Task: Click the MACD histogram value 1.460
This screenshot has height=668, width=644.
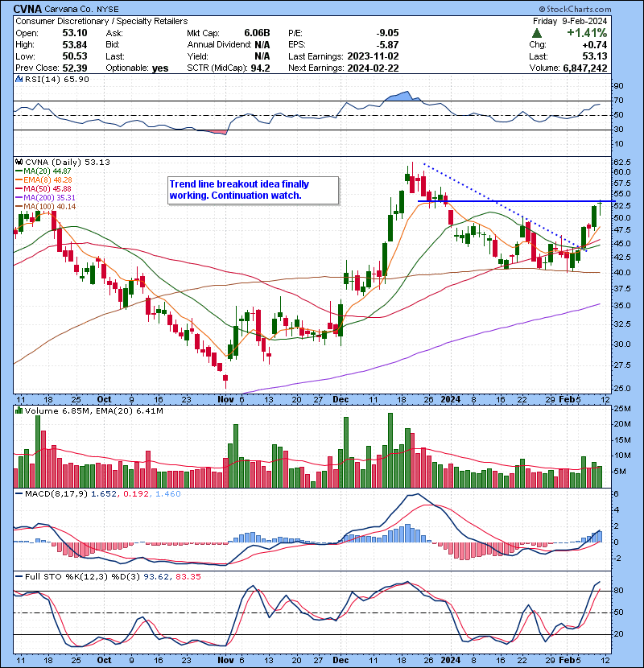Action: (168, 494)
